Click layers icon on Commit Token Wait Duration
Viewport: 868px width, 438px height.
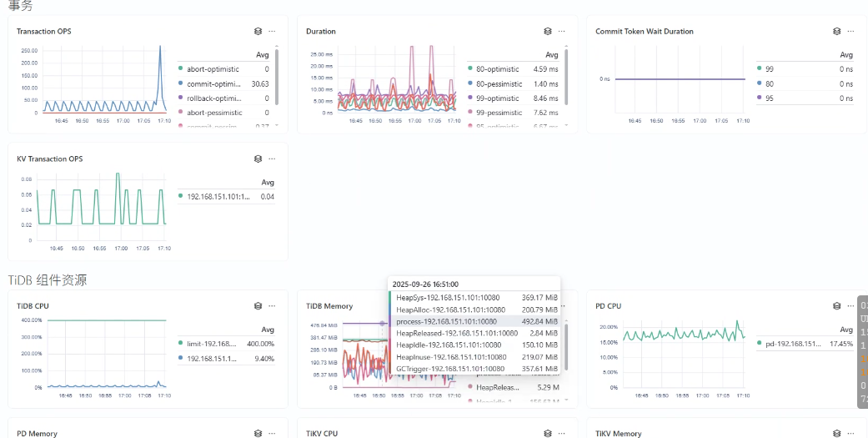click(x=837, y=31)
